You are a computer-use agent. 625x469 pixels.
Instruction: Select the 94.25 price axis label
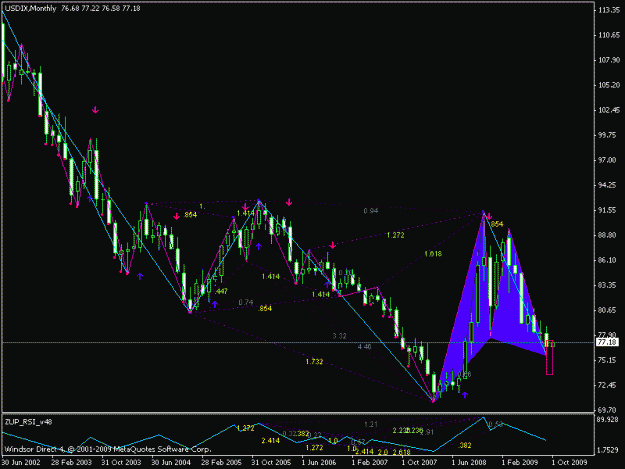coord(607,185)
